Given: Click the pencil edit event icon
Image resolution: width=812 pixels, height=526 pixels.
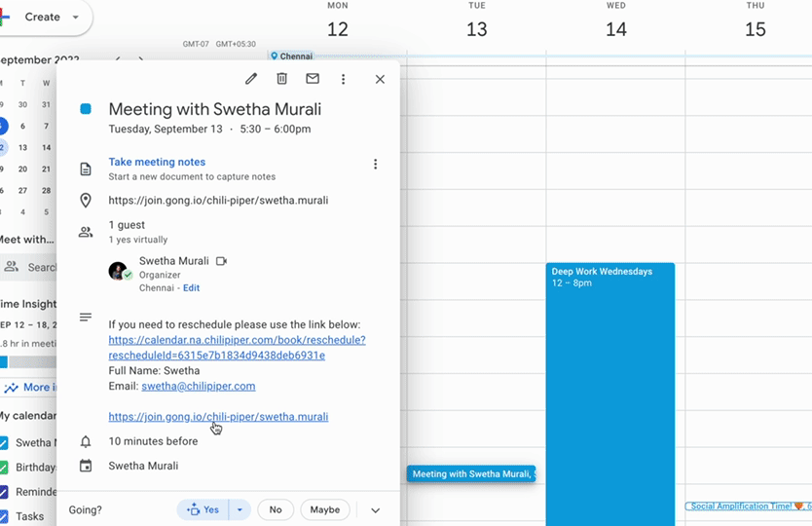Looking at the screenshot, I should [x=251, y=79].
